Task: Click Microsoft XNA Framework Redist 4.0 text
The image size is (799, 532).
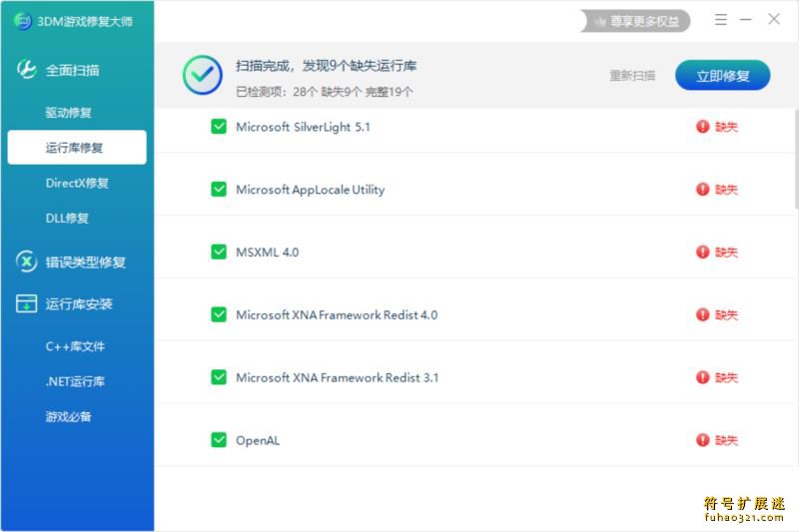Action: coord(337,314)
